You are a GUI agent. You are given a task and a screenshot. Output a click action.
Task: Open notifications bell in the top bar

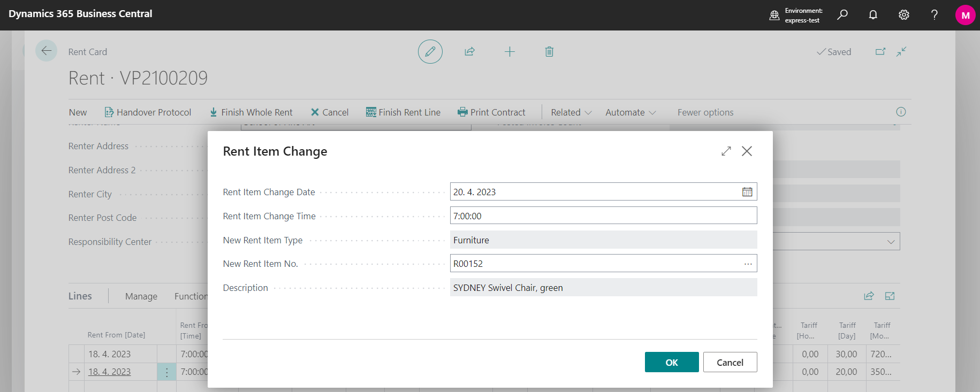point(873,15)
